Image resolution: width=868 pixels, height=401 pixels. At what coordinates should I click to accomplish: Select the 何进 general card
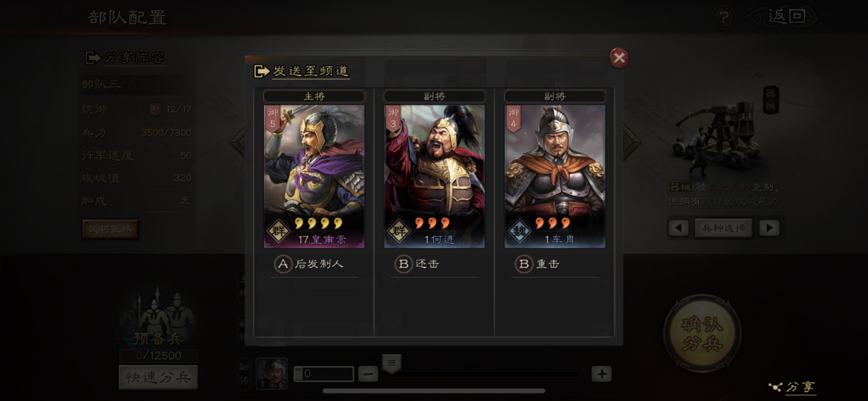[x=434, y=176]
